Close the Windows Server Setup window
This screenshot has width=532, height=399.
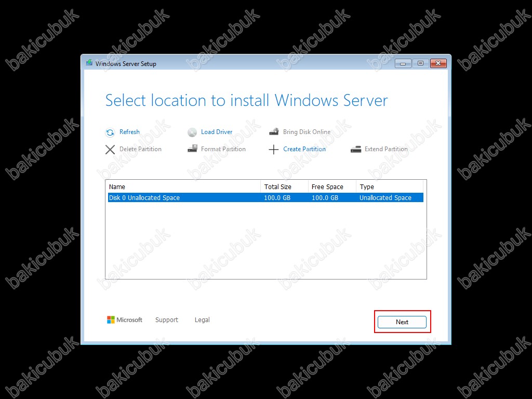click(438, 63)
